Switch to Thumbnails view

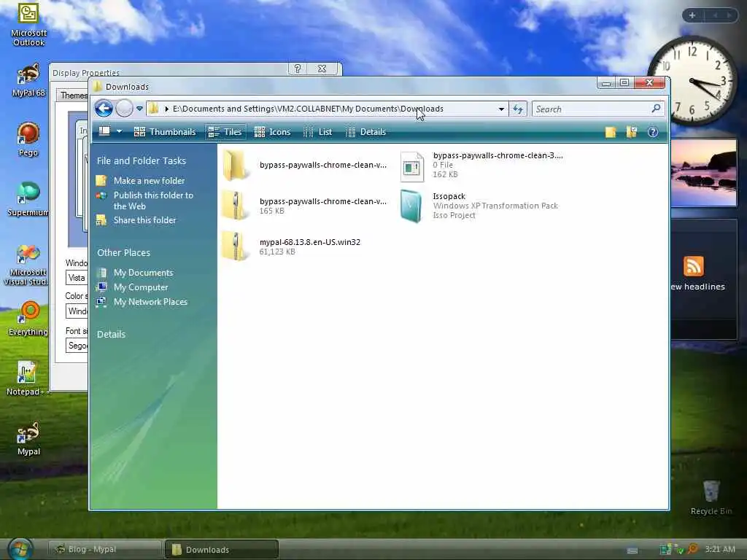coord(165,132)
